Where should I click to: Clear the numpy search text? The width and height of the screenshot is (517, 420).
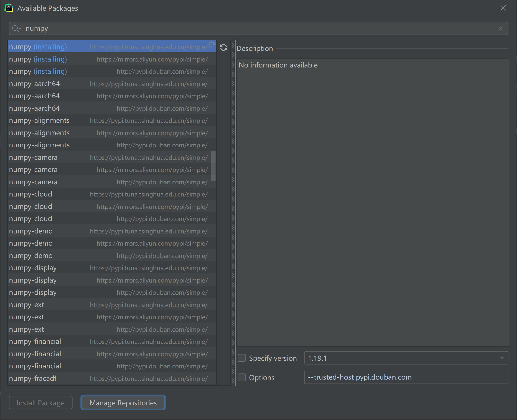[500, 29]
